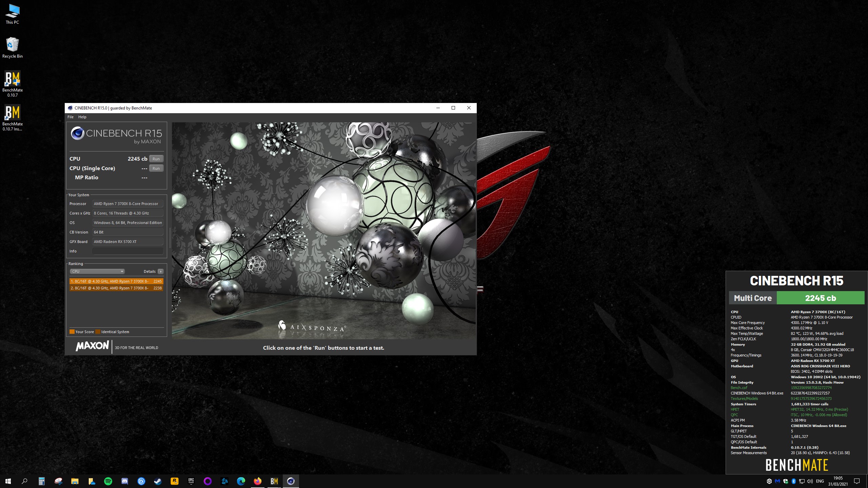
Task: Open Firefox from the taskbar
Action: 258,481
